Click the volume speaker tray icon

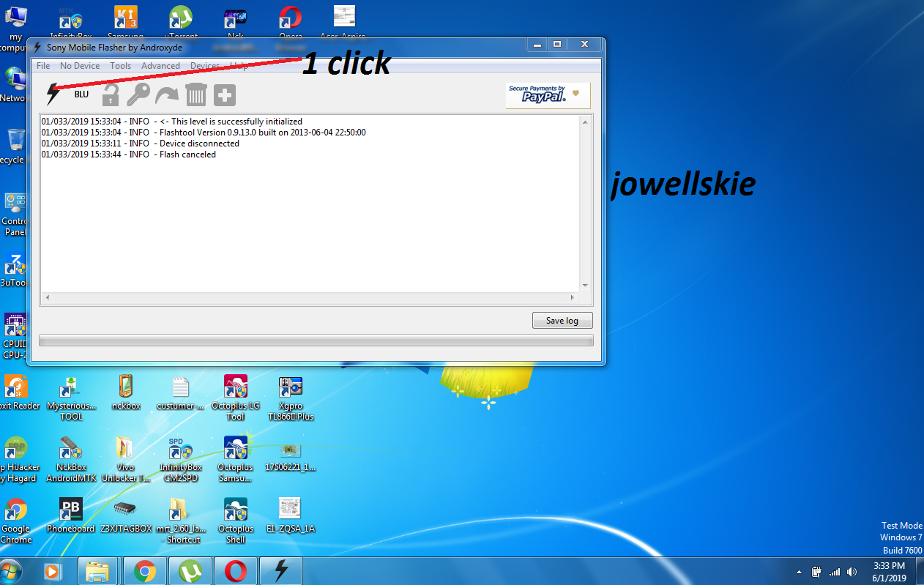point(852,572)
